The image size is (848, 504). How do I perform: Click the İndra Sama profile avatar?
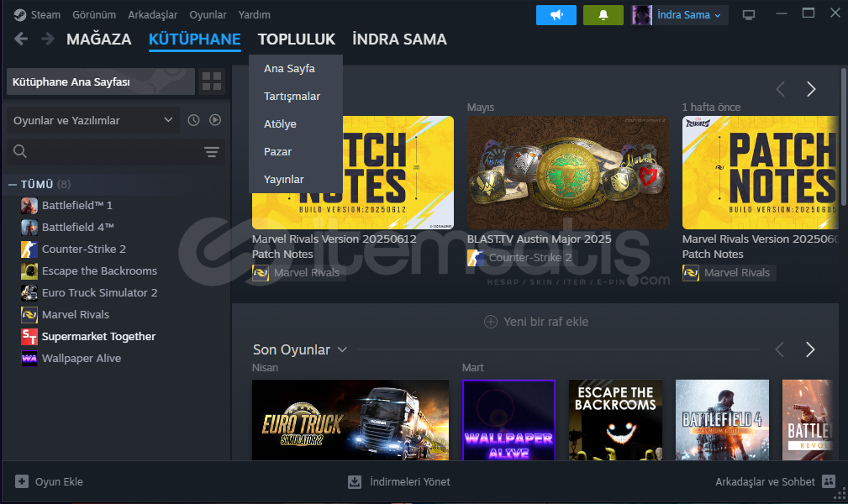(641, 15)
